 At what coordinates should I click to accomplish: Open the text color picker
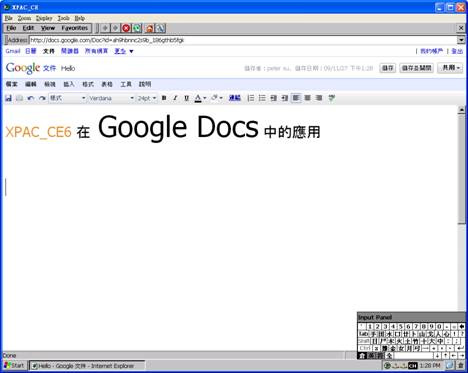200,98
